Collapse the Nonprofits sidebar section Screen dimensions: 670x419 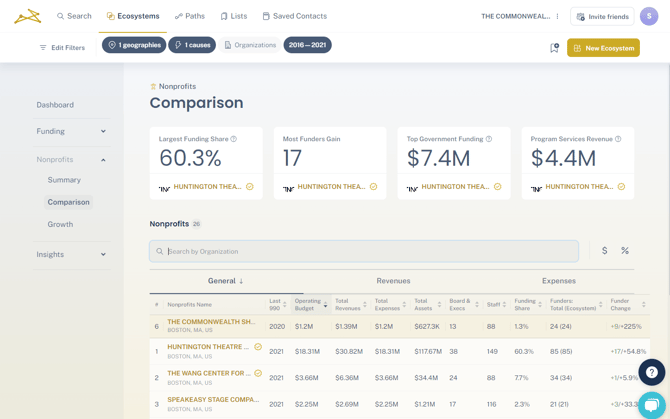coord(103,160)
